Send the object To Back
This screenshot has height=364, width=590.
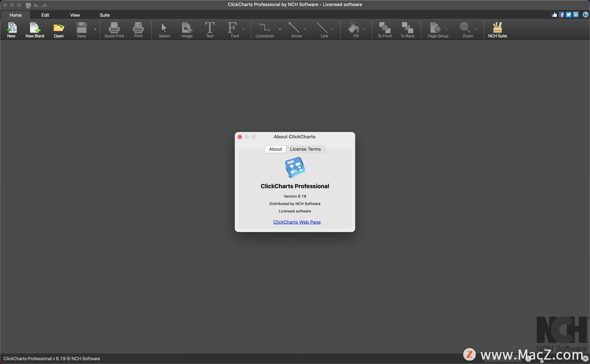[x=407, y=30]
